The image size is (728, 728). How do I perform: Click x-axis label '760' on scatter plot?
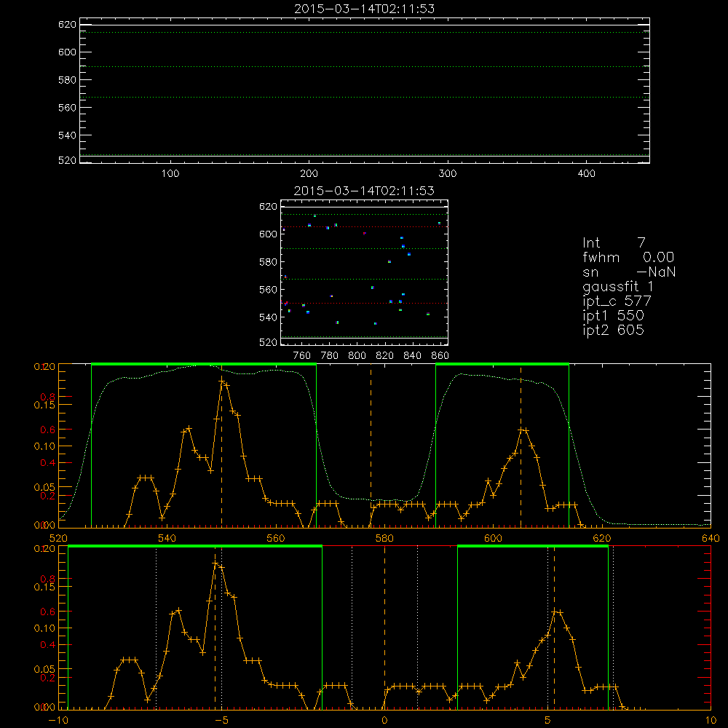tap(302, 356)
